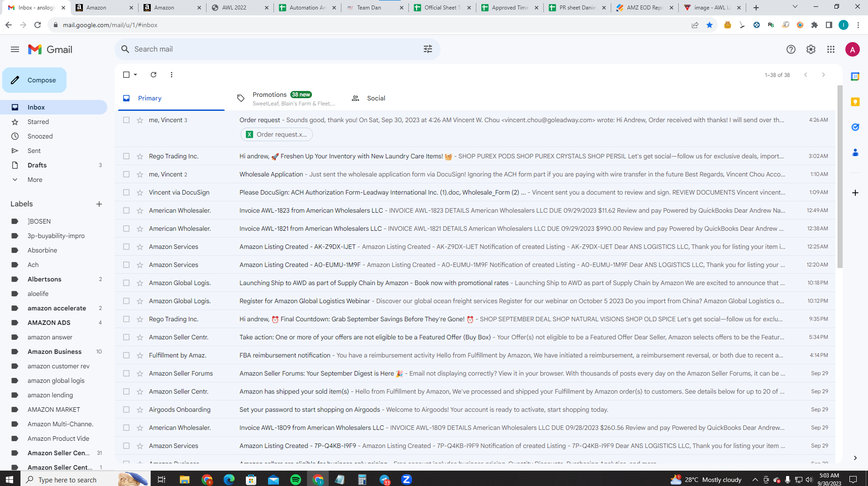Open Google Keep side panel
This screenshot has width=868, height=486.
[x=855, y=102]
